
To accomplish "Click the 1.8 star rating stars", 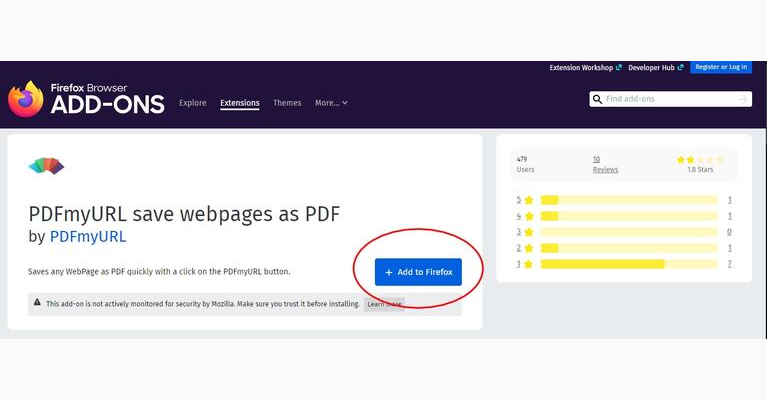I will point(700,160).
